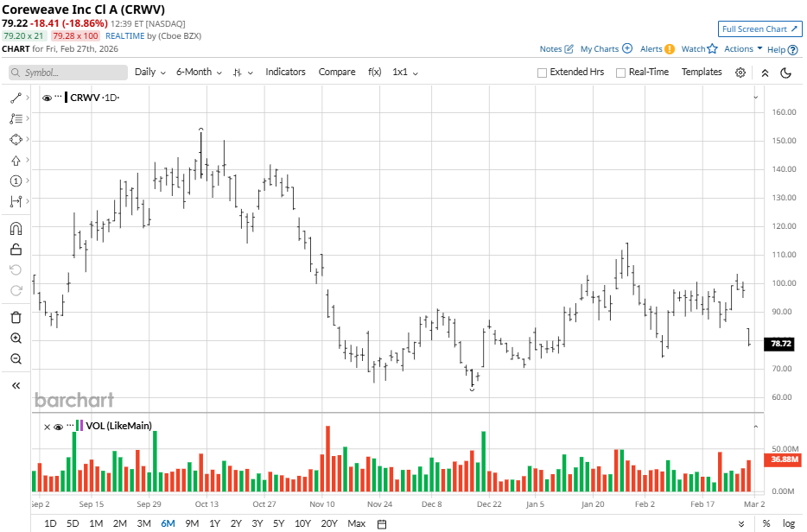The width and height of the screenshot is (807, 532).
Task: Open the 1x1 grid layout dropdown
Action: click(405, 72)
